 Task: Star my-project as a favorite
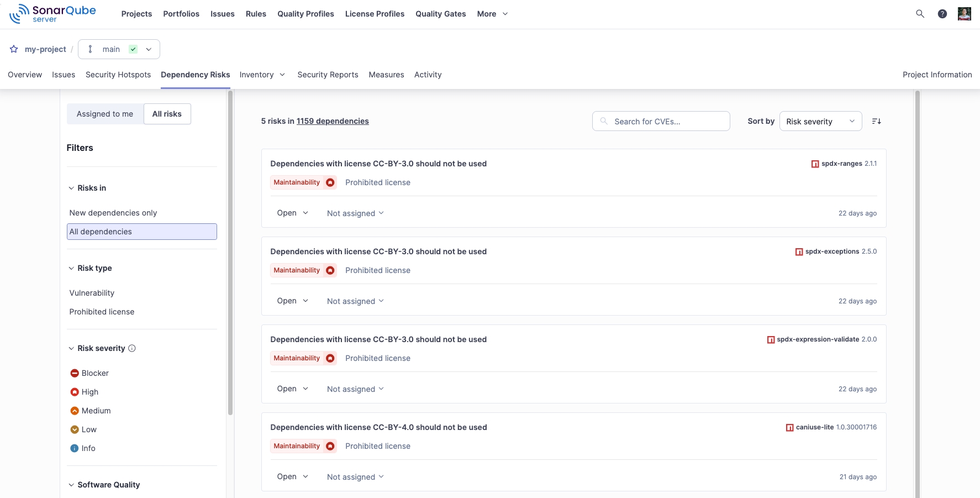[x=13, y=49]
